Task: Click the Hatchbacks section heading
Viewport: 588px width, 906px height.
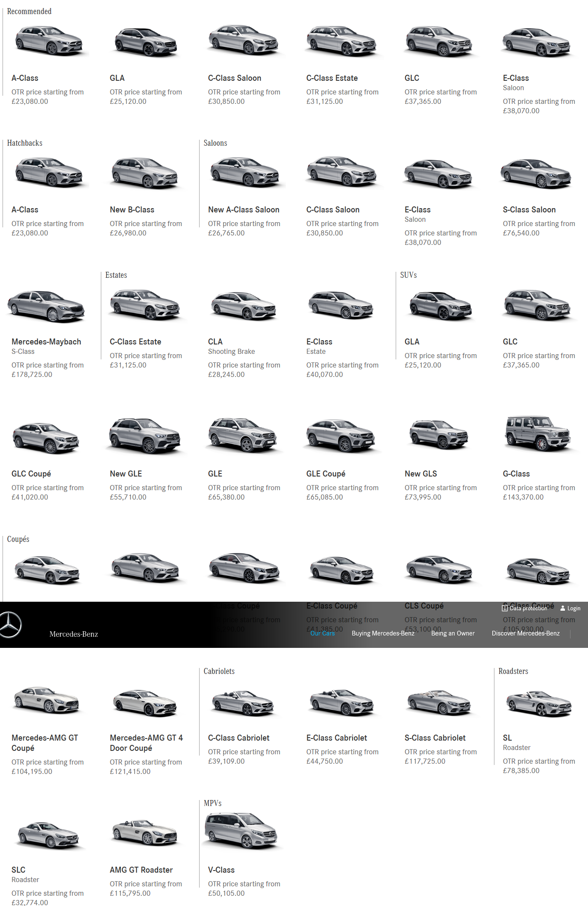Action: (x=25, y=143)
